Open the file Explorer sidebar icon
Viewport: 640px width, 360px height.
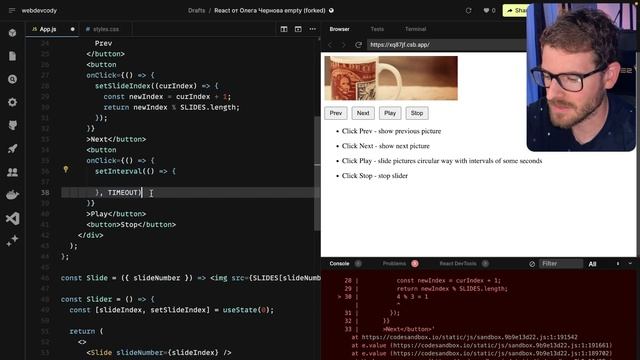pos(12,56)
